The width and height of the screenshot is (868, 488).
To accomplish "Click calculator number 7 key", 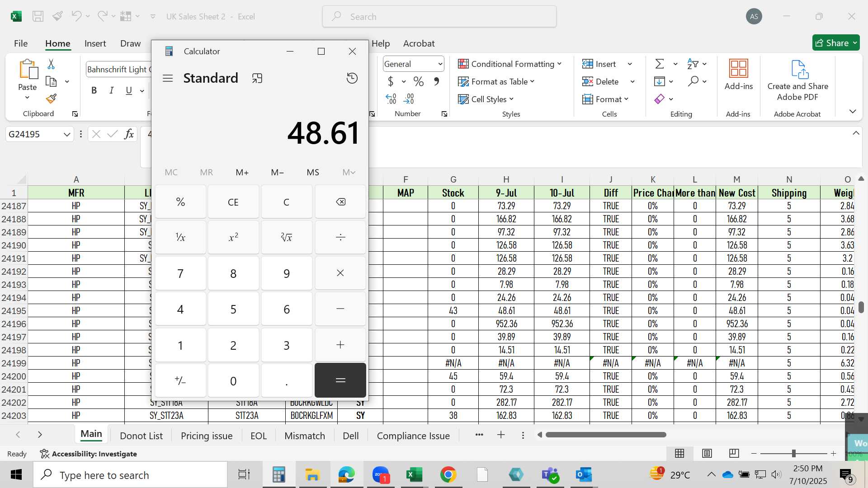I will (x=180, y=273).
